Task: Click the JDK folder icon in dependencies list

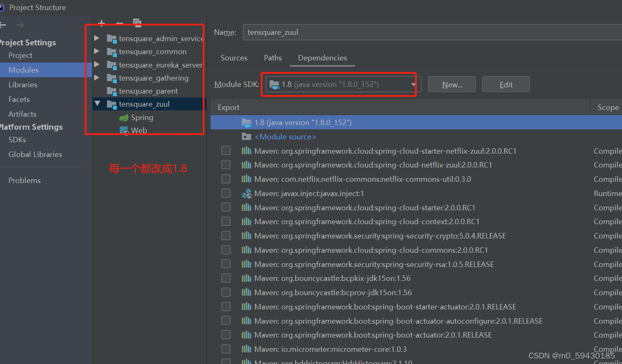Action: [x=247, y=123]
